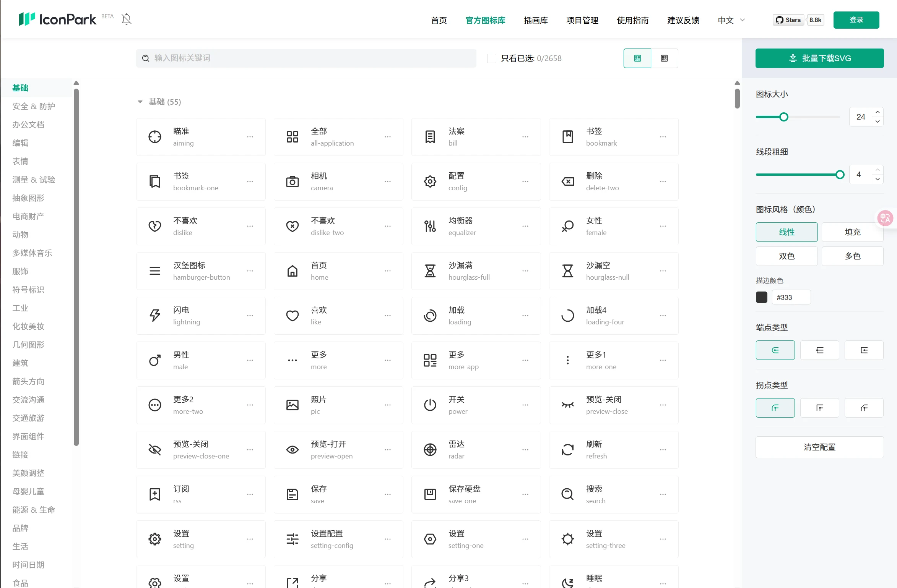This screenshot has width=897, height=588.
Task: Pick the radar icon
Action: tap(430, 450)
